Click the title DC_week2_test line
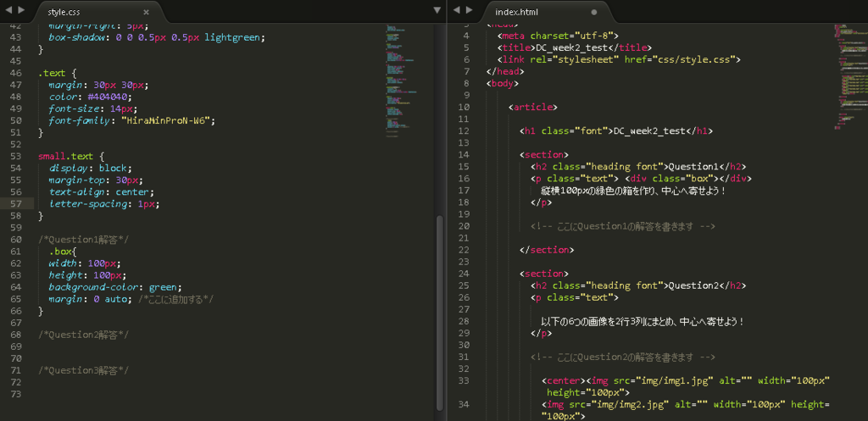The height and width of the screenshot is (421, 868). click(x=575, y=47)
